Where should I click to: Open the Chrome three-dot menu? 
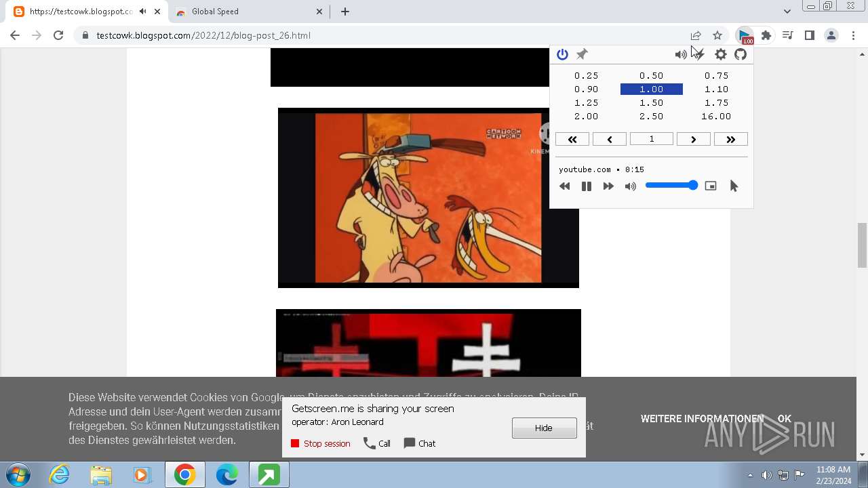coord(852,35)
